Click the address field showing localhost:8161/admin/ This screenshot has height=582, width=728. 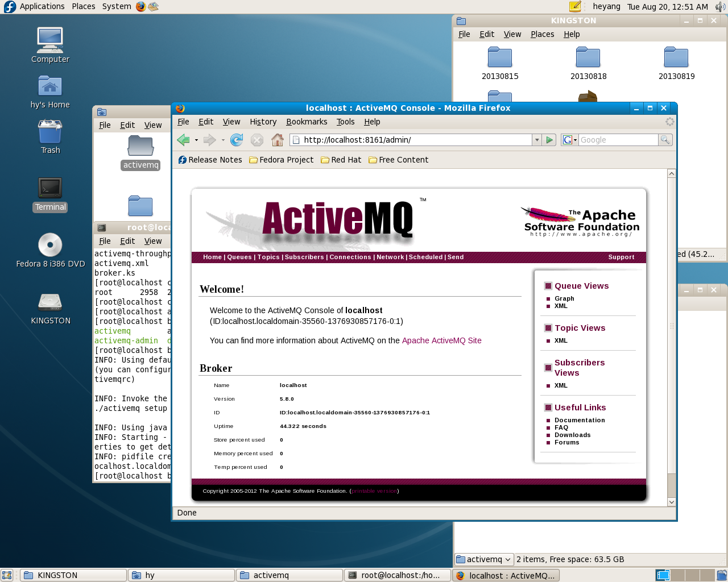click(411, 140)
